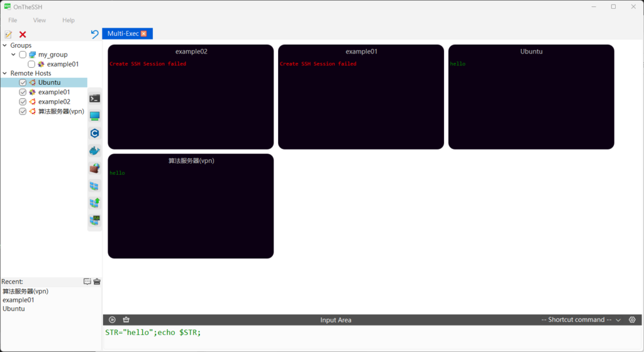This screenshot has height=352, width=644.
Task: Run command using the execute icon
Action: [x=113, y=320]
